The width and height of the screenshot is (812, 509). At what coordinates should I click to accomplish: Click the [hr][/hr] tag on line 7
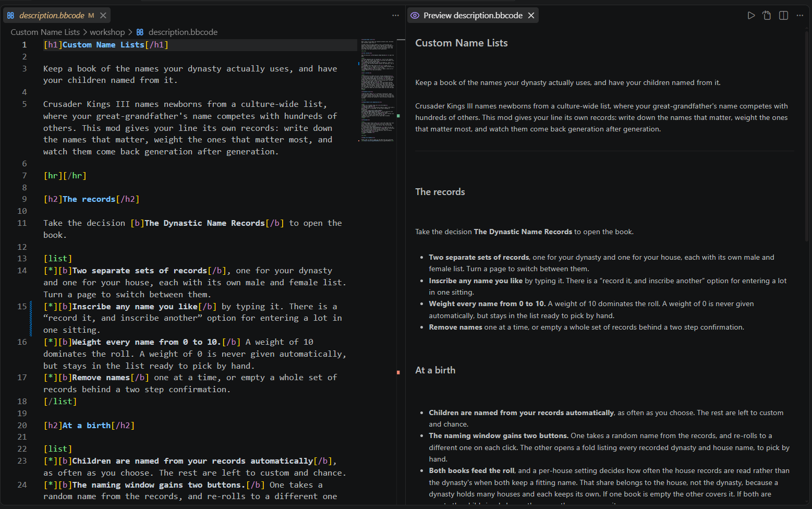coord(65,176)
